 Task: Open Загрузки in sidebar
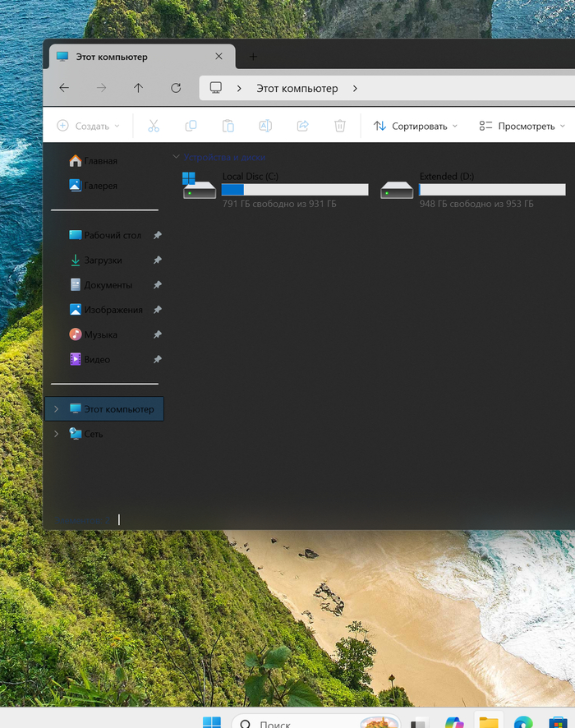(95, 260)
